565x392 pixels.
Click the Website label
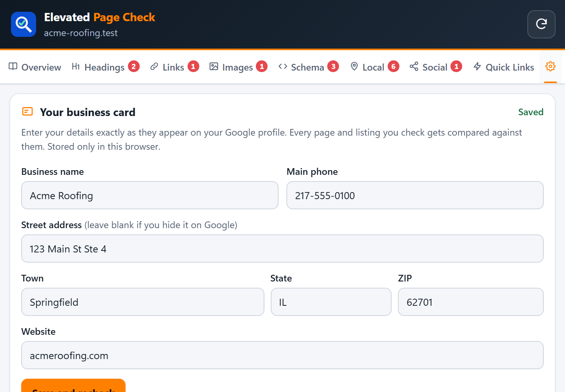38,332
